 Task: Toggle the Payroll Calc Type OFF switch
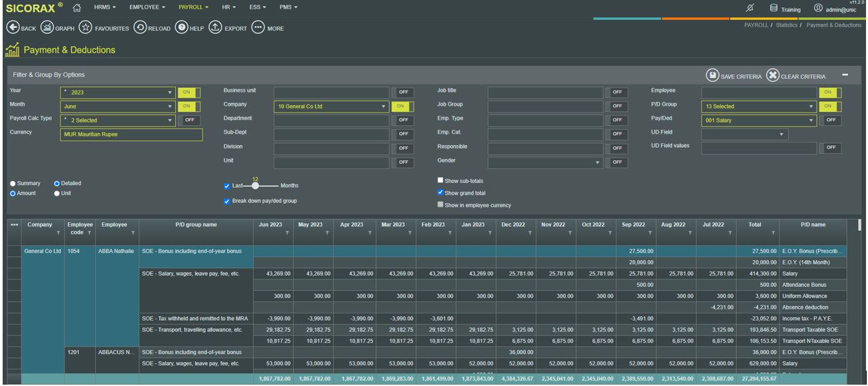tap(190, 120)
